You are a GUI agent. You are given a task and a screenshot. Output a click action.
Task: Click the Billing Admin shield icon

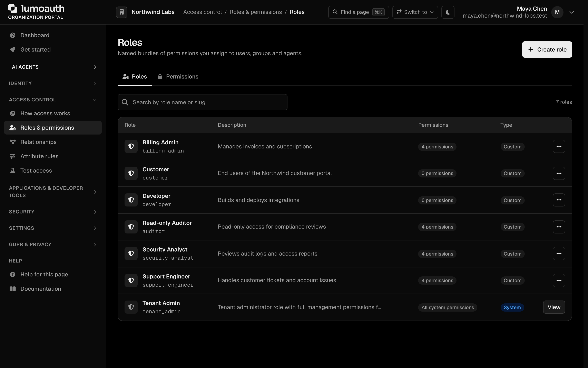(x=131, y=146)
